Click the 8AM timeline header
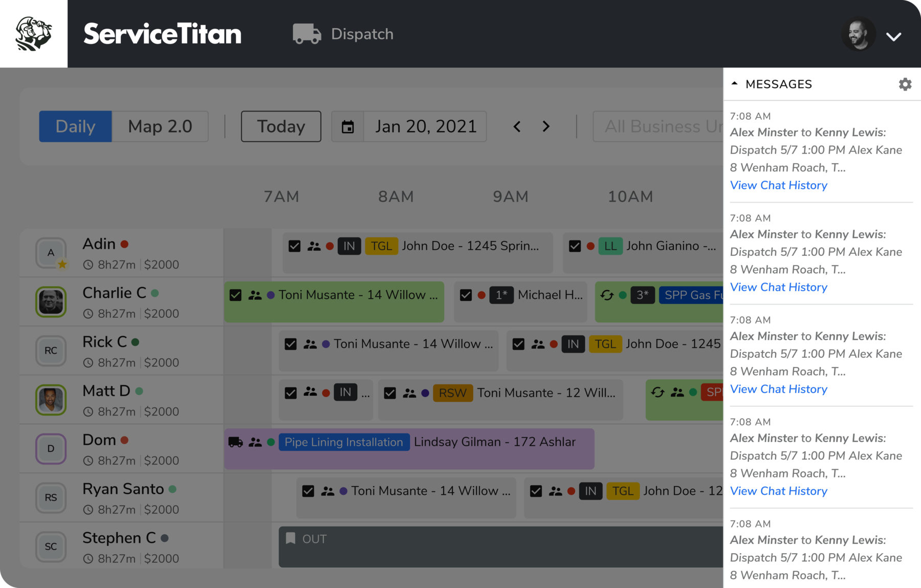 396,197
